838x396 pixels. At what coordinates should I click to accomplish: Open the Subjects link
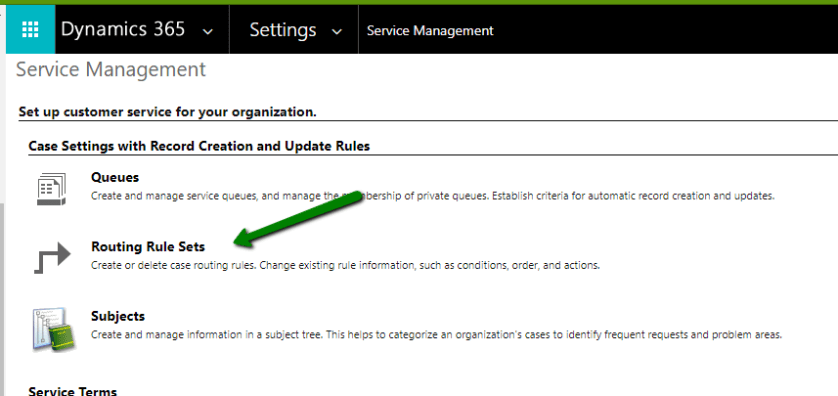[118, 316]
